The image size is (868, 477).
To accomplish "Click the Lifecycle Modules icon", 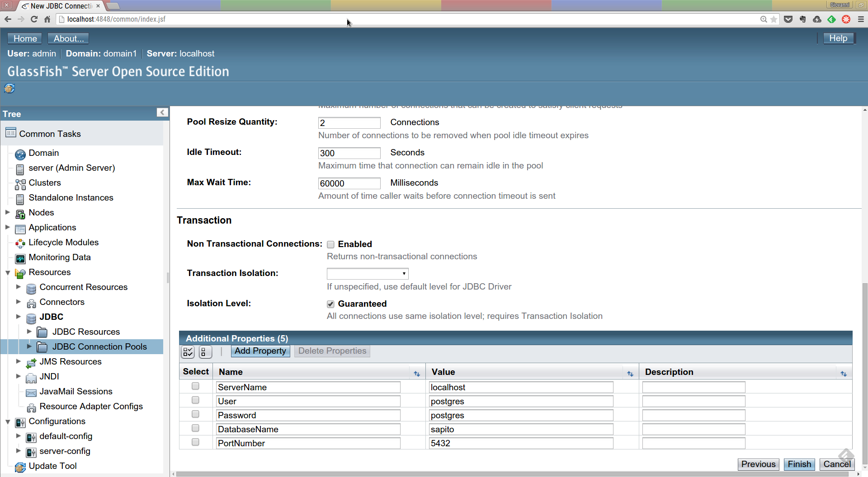I will pos(20,244).
